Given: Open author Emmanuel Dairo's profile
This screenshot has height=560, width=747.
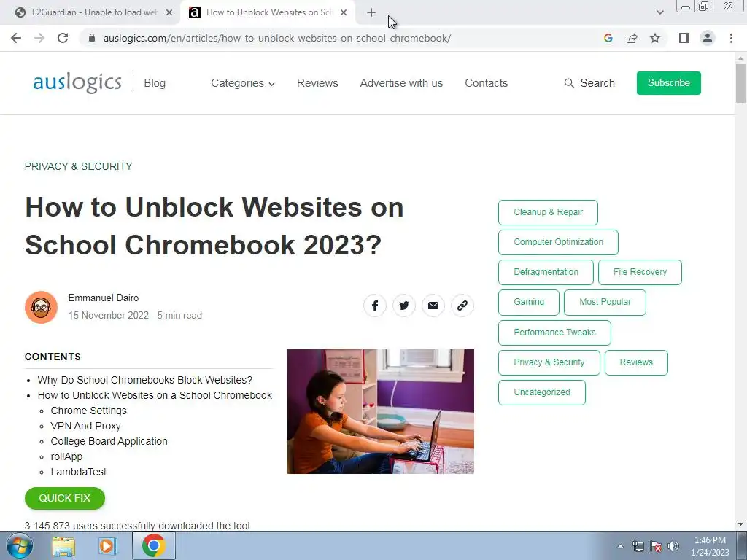Looking at the screenshot, I should (x=104, y=298).
